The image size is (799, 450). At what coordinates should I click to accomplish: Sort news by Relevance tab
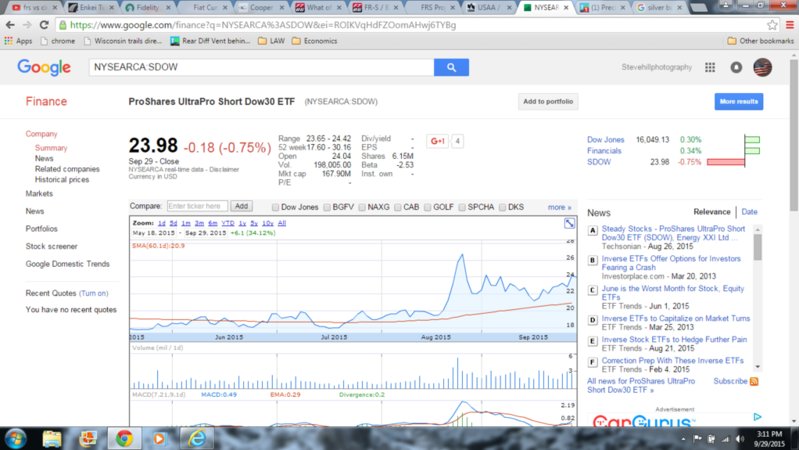click(712, 211)
